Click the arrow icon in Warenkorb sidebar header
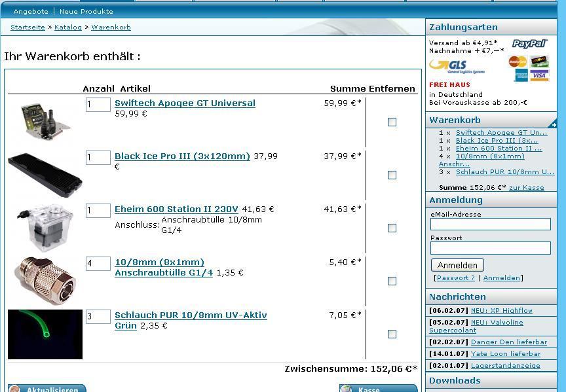Screen dimensions: 566x392 point(553,124)
